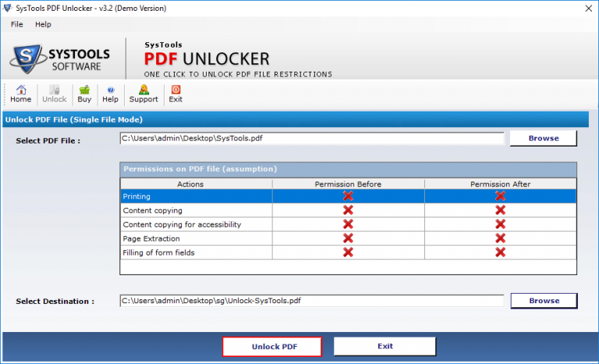Click the bottom Exit button
Viewport: 599px width, 364px height.
[x=385, y=346]
